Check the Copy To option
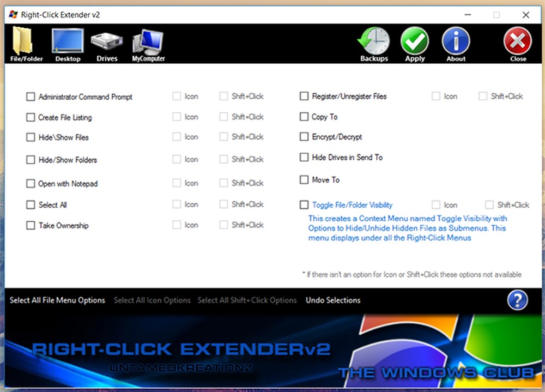The width and height of the screenshot is (545, 392). coord(304,117)
